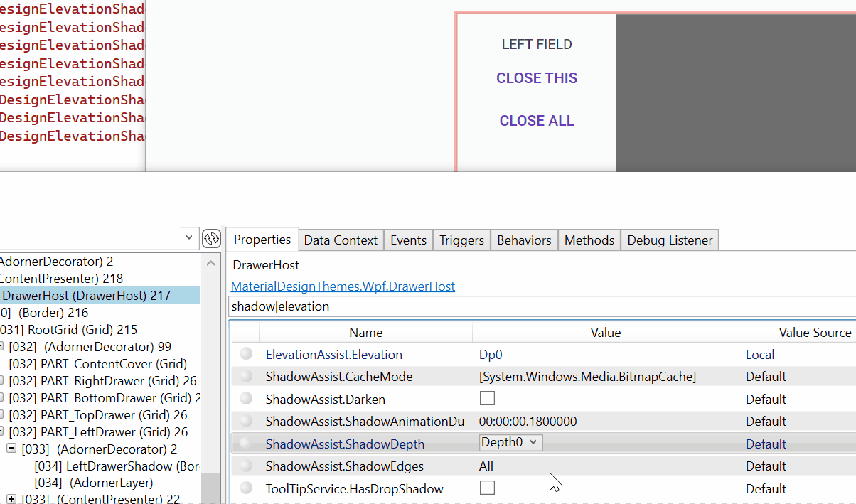Click the sphere icon beside ShadowAssist.CacheMode
The width and height of the screenshot is (856, 504).
[246, 376]
